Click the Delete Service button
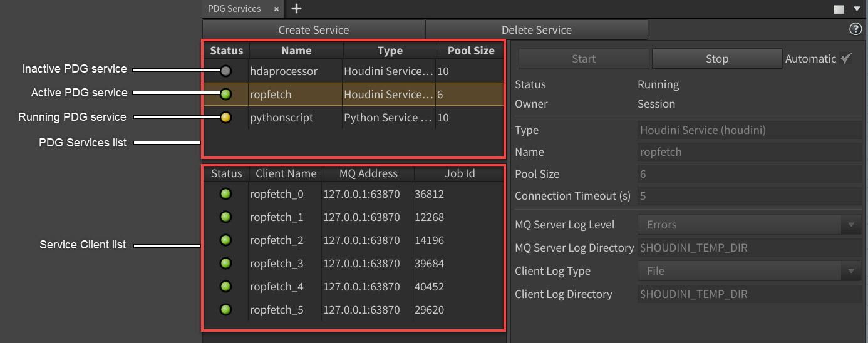868x343 pixels. (x=537, y=29)
